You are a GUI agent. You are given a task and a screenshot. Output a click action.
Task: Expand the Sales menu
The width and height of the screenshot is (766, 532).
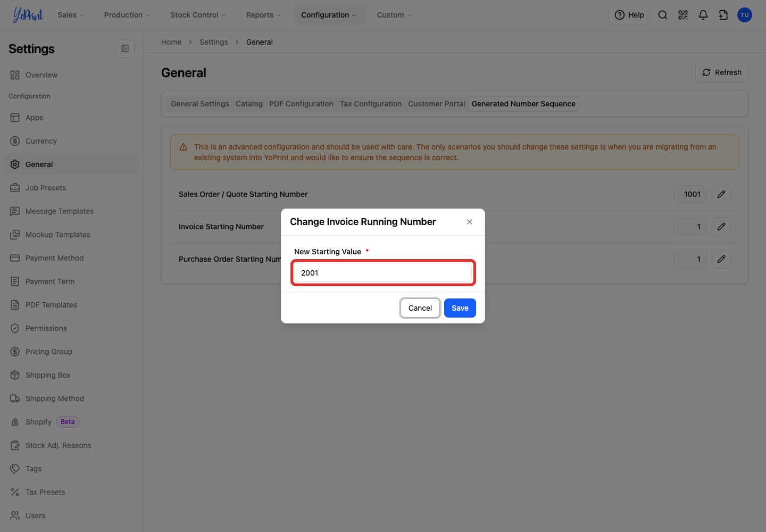(71, 15)
